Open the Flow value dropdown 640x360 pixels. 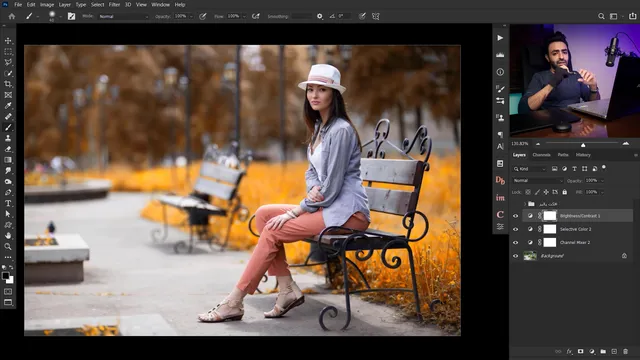[x=244, y=16]
